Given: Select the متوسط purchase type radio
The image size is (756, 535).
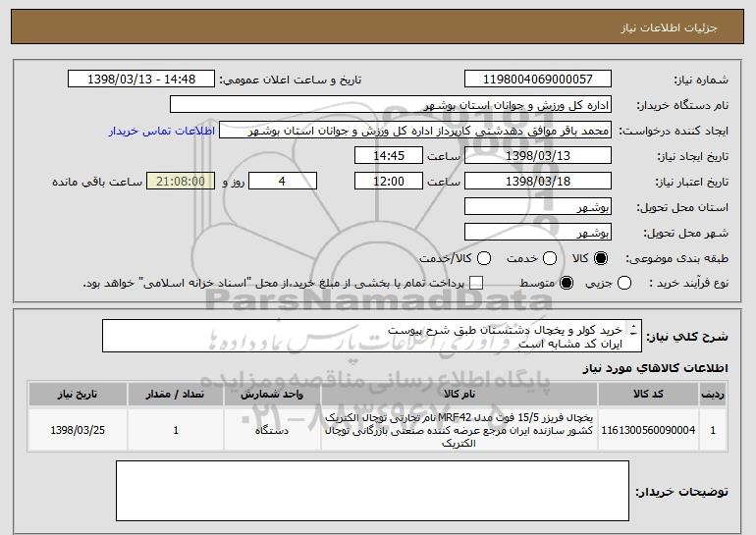Looking at the screenshot, I should coord(567,283).
